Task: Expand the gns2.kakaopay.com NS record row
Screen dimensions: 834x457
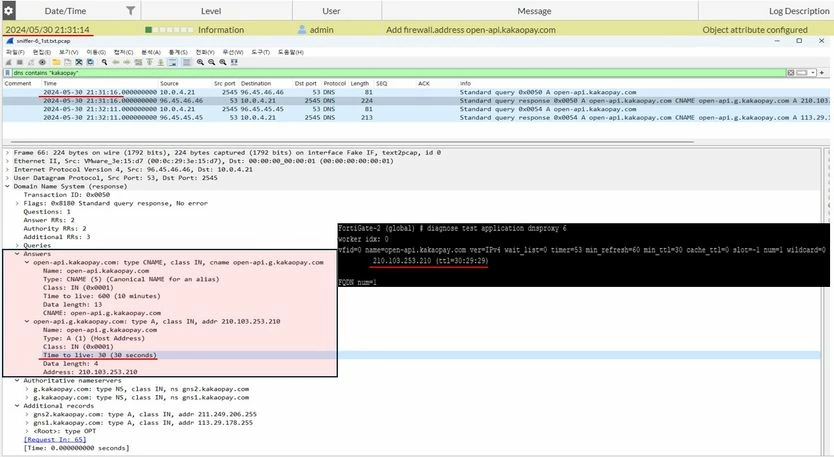Action: (x=27, y=389)
